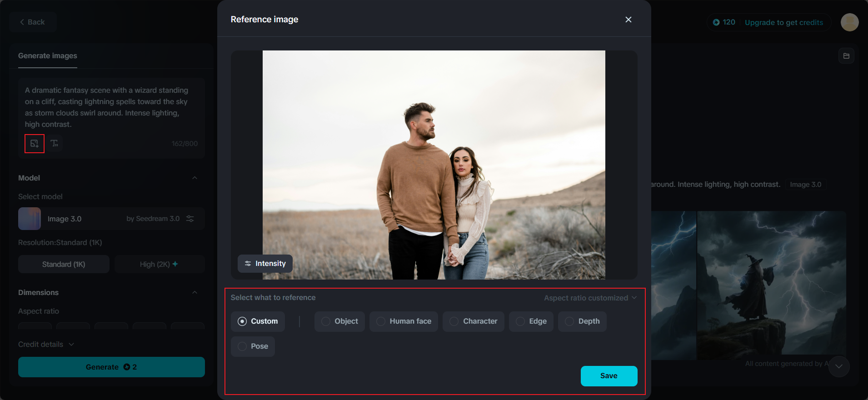Viewport: 868px width, 400px height.
Task: Select the Human face reference option
Action: (x=404, y=321)
